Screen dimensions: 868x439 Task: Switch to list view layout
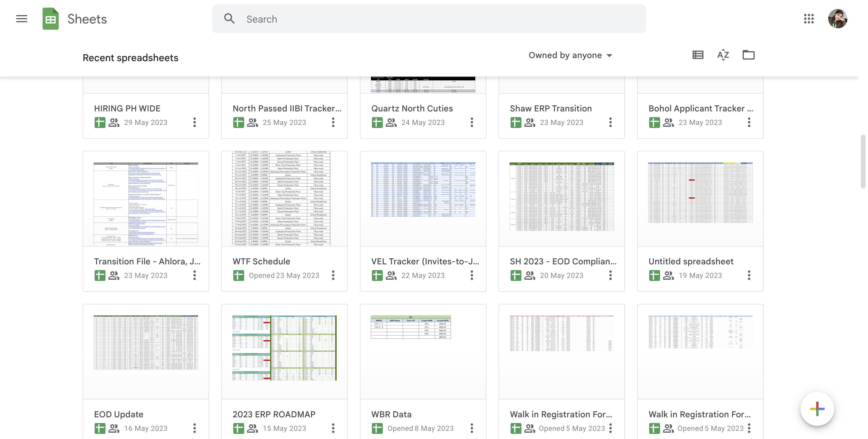point(697,55)
